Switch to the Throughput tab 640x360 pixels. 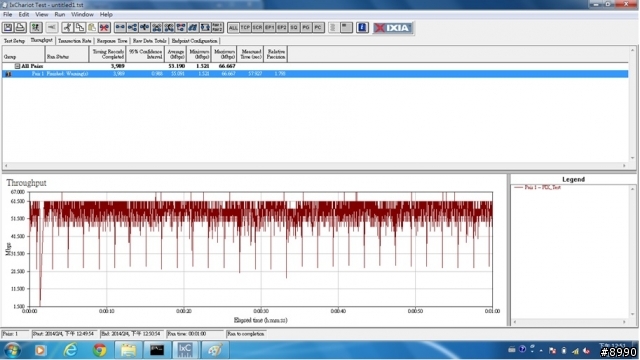[41, 40]
